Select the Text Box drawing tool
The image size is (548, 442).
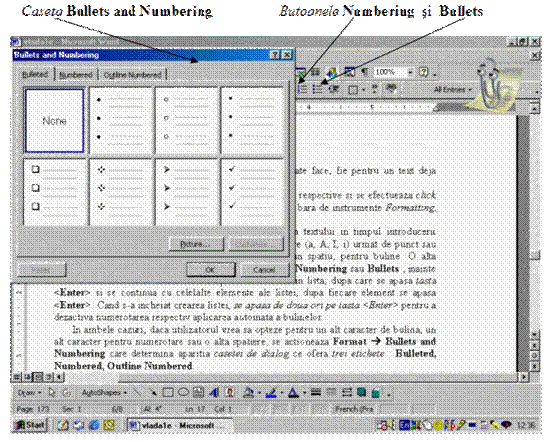198,393
